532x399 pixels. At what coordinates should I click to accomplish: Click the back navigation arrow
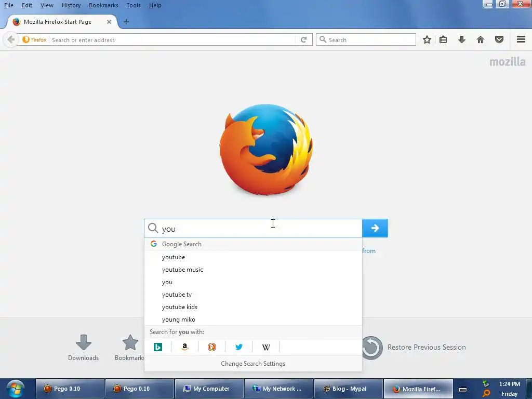pos(11,39)
